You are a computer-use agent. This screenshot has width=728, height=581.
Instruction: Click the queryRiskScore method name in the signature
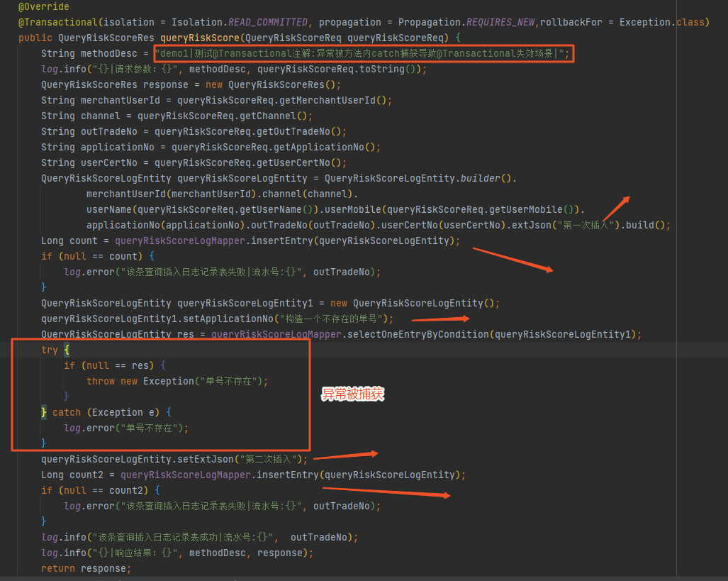point(200,38)
